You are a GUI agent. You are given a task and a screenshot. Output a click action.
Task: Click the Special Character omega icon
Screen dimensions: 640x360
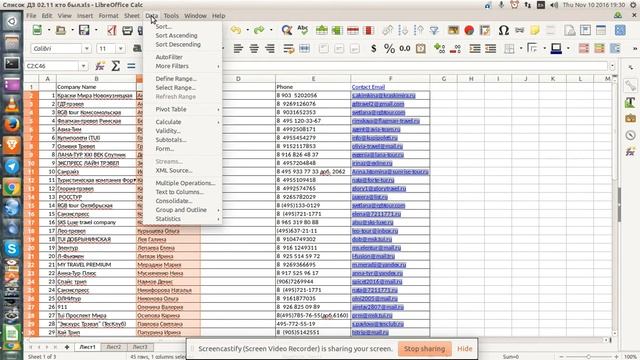tap(504, 30)
